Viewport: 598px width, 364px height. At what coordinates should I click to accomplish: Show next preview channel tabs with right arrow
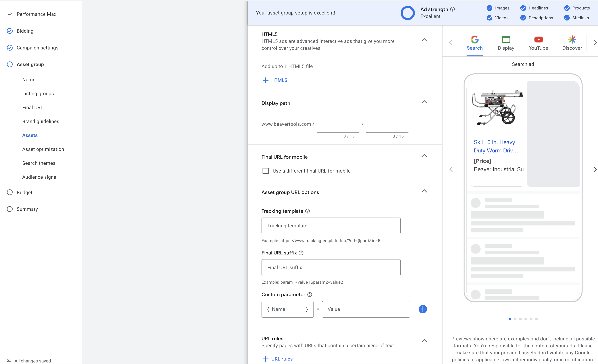click(595, 43)
